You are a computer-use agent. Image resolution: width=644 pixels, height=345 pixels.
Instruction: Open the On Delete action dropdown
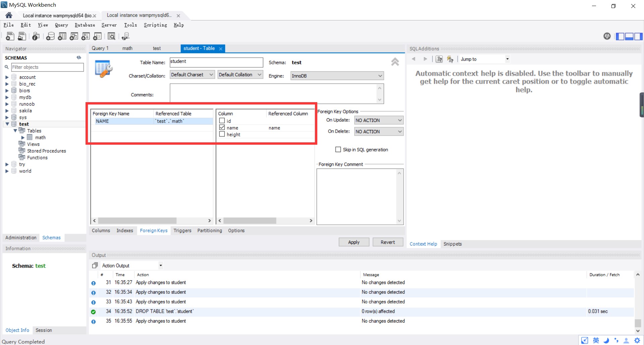click(379, 132)
